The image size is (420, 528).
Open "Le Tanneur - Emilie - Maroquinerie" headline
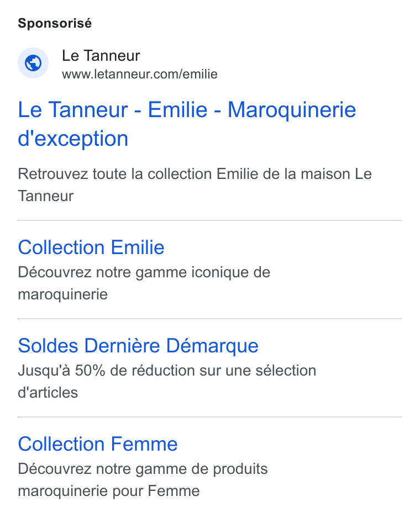coord(187,110)
